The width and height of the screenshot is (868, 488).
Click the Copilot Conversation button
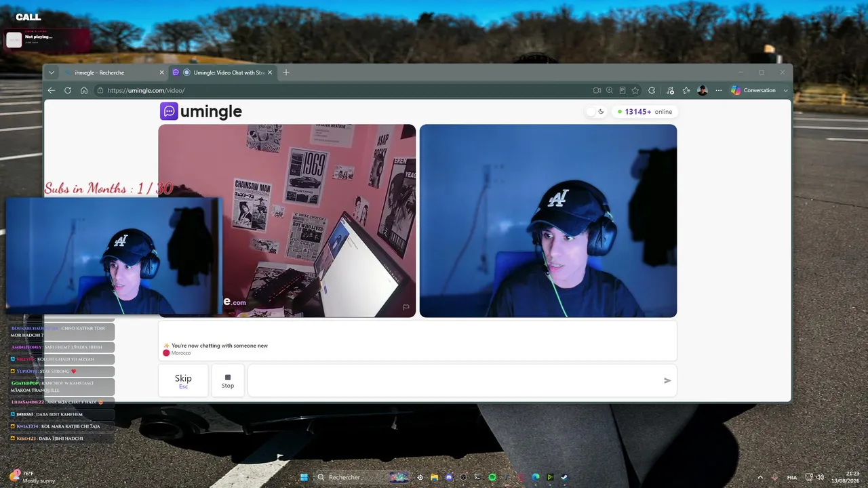coord(753,90)
